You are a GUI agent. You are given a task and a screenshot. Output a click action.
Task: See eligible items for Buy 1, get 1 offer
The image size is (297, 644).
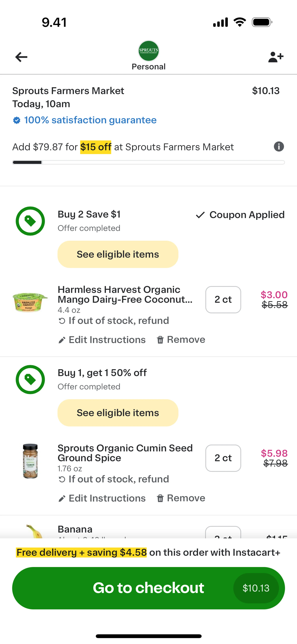(118, 413)
